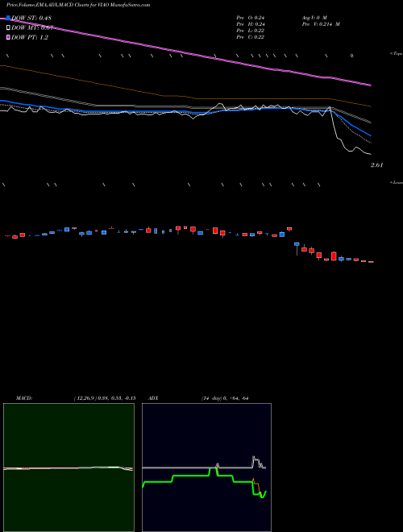Click the 2.61 price label
The image size is (403, 532).
(x=376, y=165)
